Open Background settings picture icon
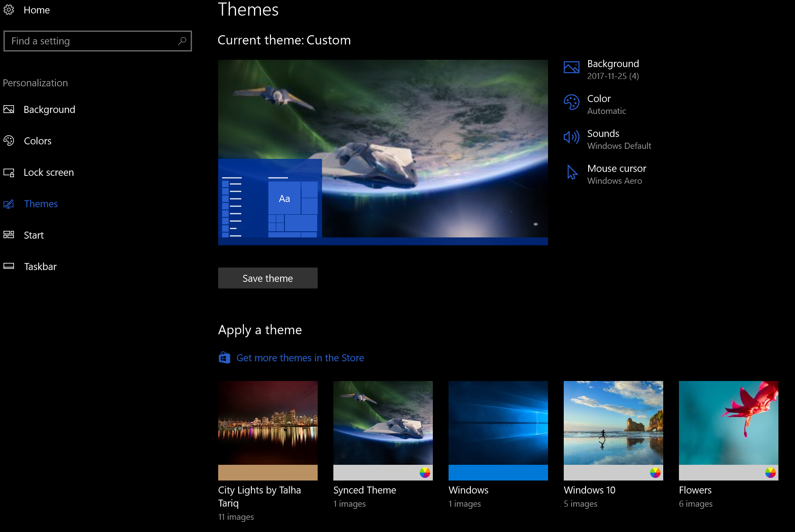The width and height of the screenshot is (795, 532). pyautogui.click(x=571, y=68)
